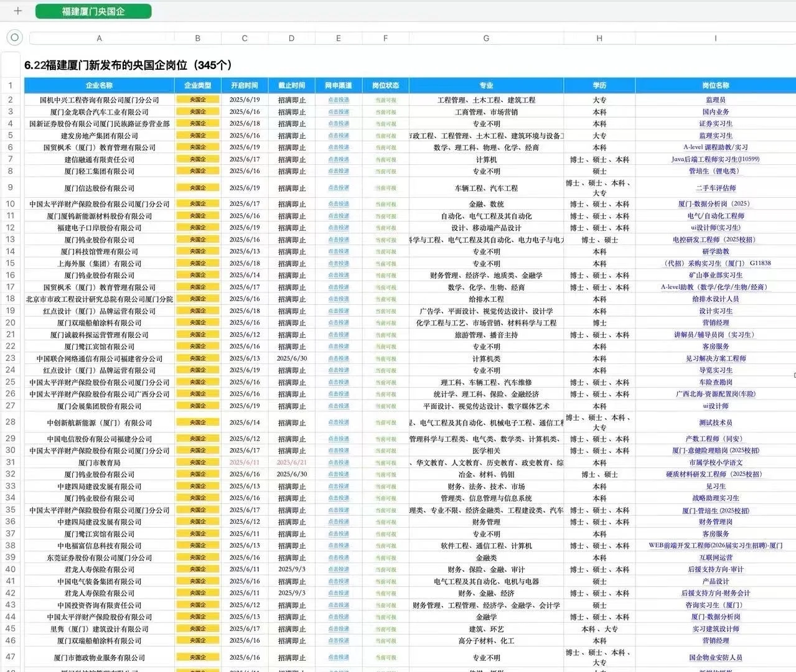Select the 上海外服（集团）有限公司 cell
Viewport: 796px width, 672px height.
[100, 263]
